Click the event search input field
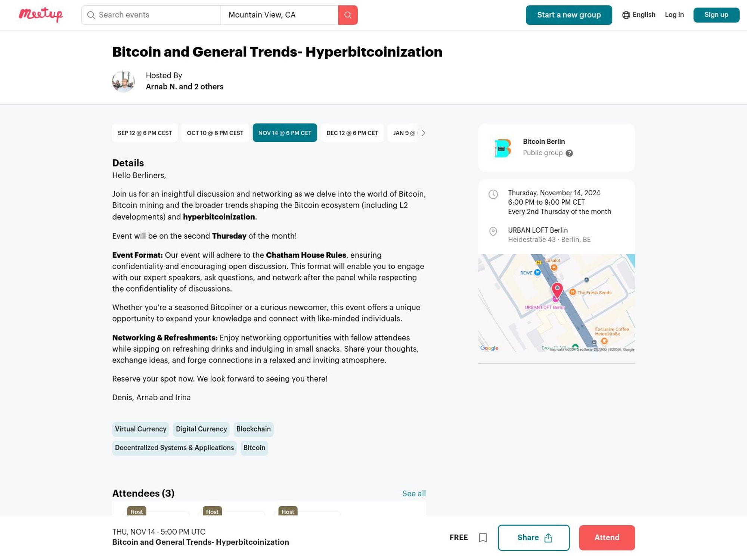 [x=152, y=15]
